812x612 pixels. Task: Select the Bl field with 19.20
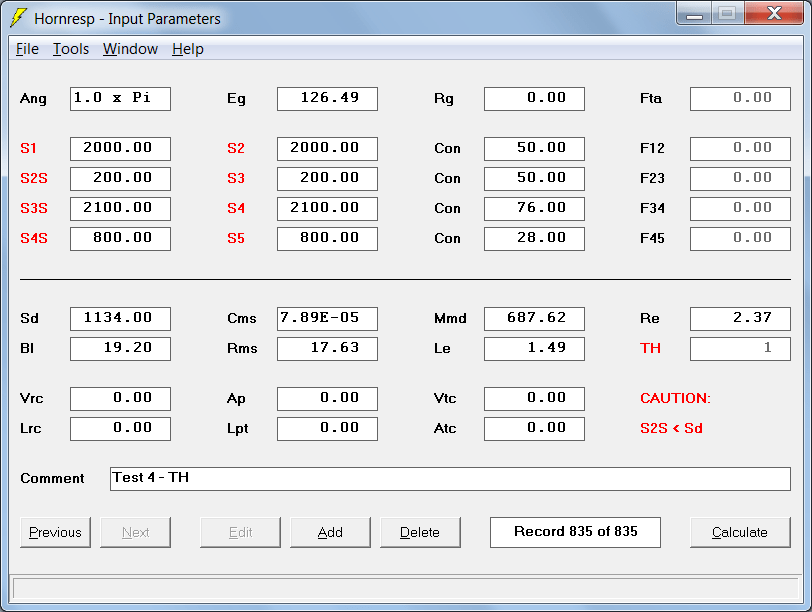120,349
